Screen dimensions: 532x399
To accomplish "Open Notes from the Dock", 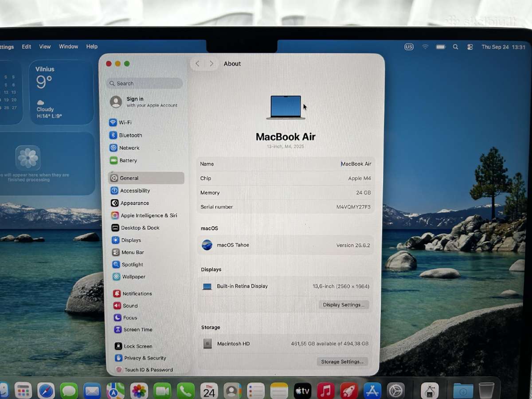I will [x=279, y=391].
